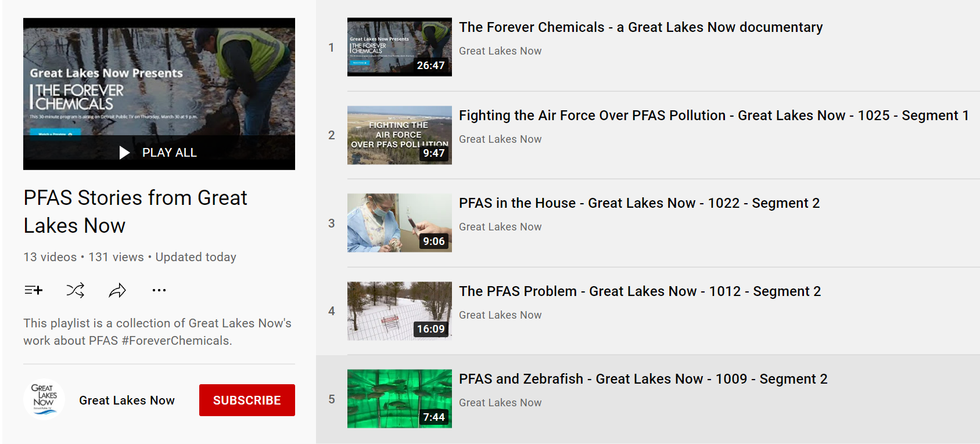980x444 pixels.
Task: Click the save playlist icon
Action: tap(34, 290)
